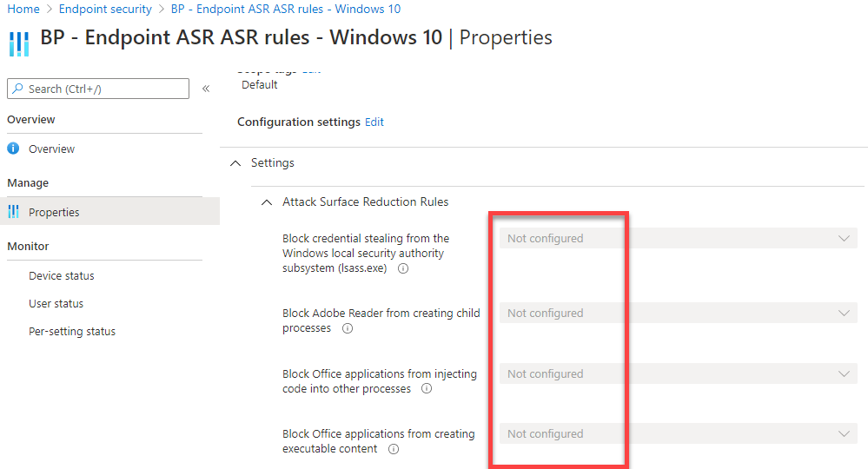Open dropdown for Office injecting code rule
The image size is (868, 469).
point(678,373)
